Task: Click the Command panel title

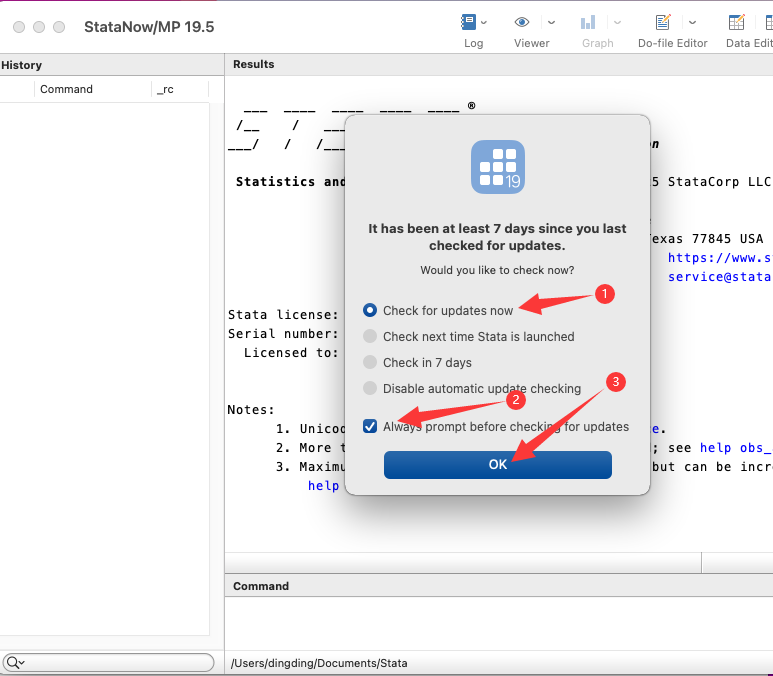Action: point(261,586)
